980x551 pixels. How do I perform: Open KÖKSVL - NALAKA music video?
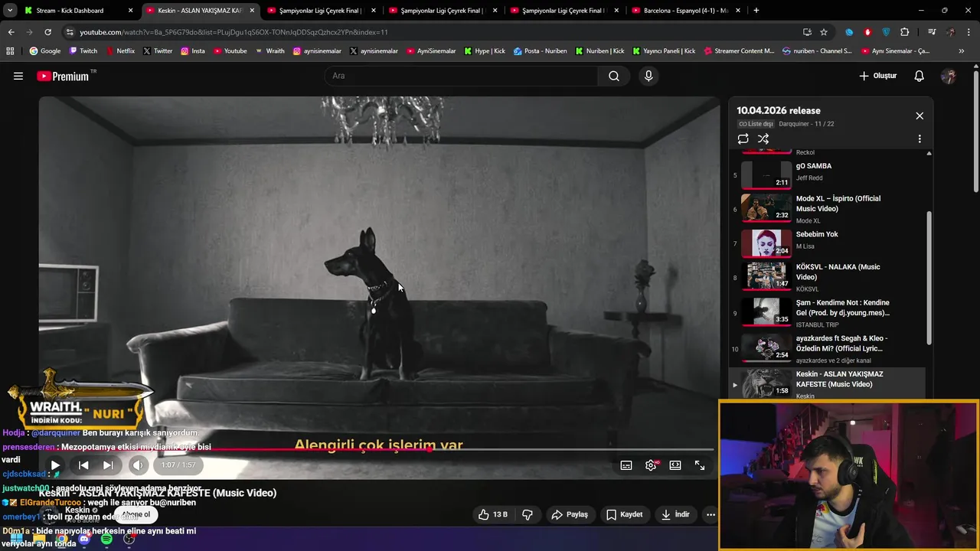(x=828, y=276)
